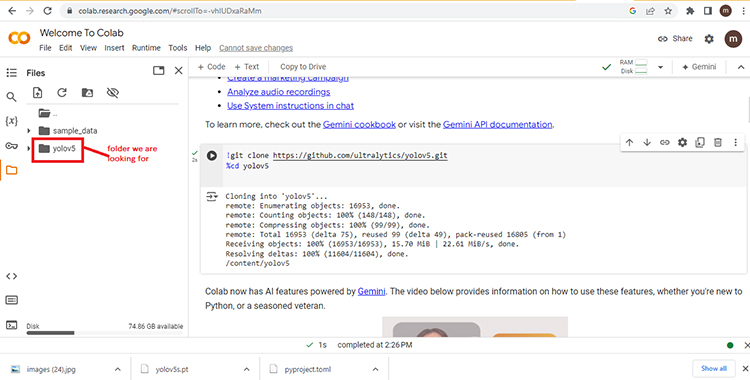This screenshot has width=750, height=380.
Task: Collapse the notebook header chevron
Action: click(x=741, y=67)
